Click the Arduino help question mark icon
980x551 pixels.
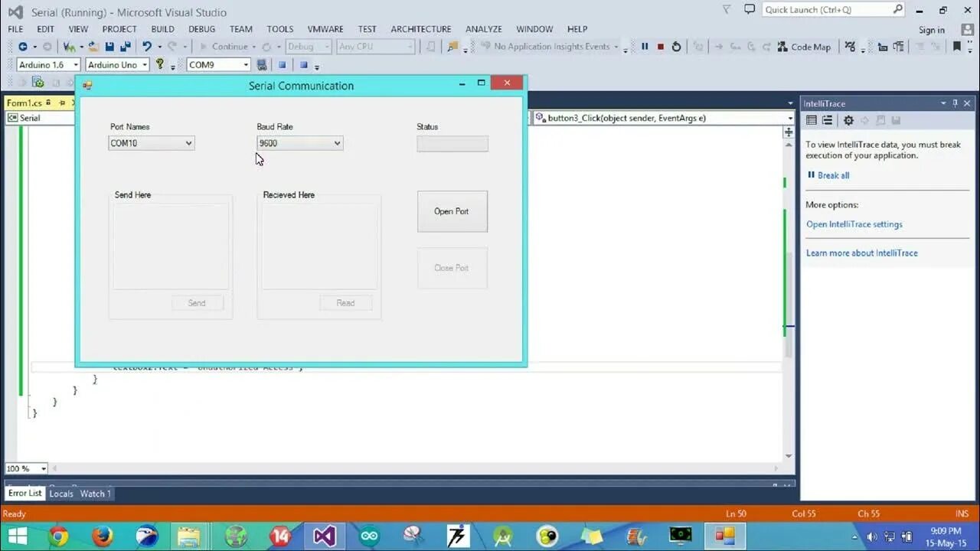[x=159, y=64]
